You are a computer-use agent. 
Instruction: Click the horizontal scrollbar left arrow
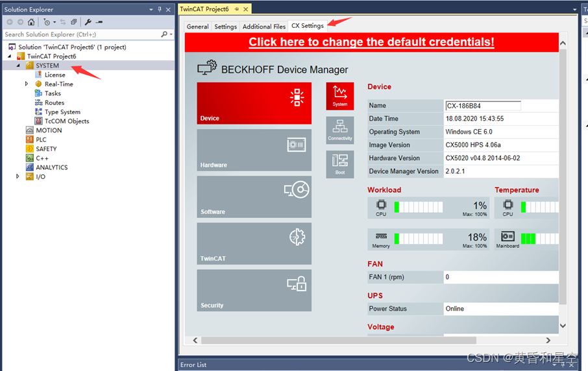[x=195, y=341]
